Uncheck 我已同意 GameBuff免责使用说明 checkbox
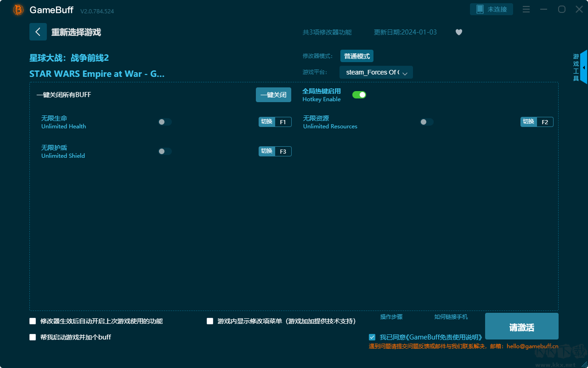 (x=372, y=337)
